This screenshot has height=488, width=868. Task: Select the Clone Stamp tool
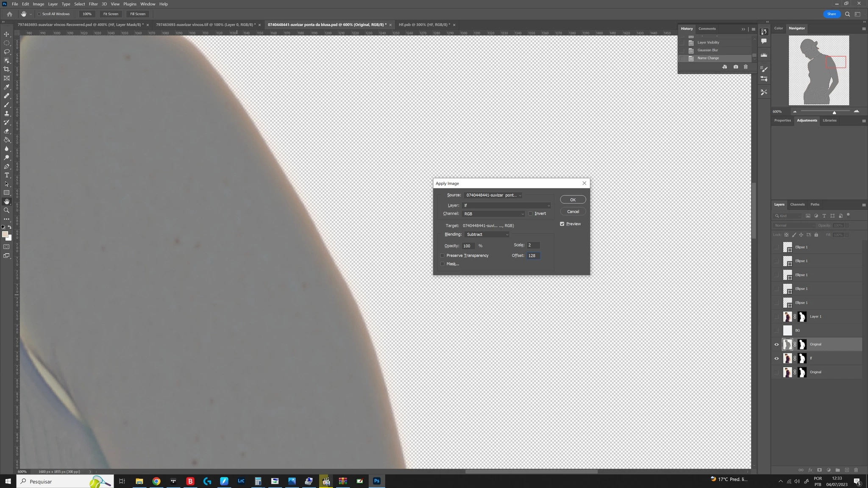6,114
